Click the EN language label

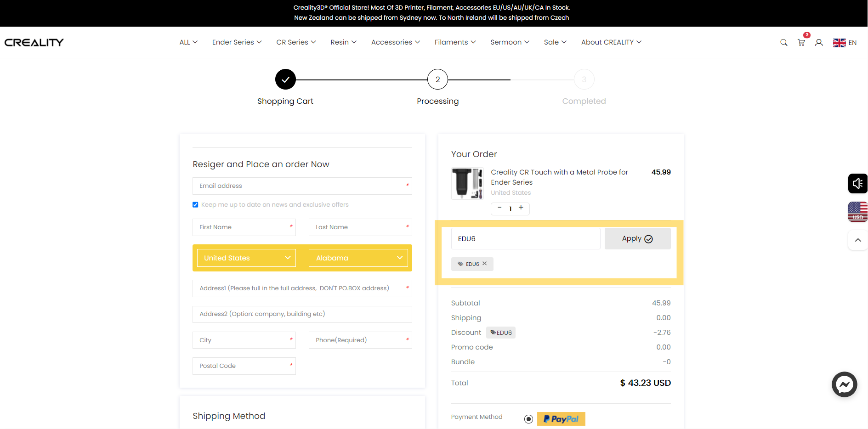click(852, 43)
